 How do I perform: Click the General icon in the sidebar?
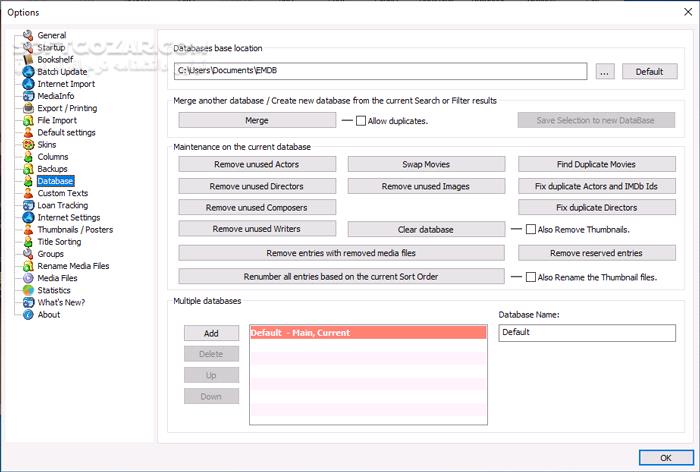(x=28, y=35)
